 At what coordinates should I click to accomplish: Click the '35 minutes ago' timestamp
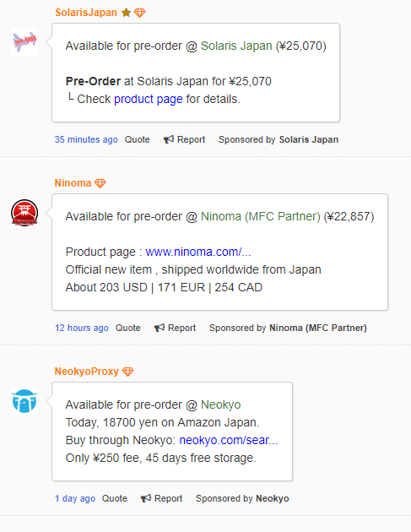86,139
